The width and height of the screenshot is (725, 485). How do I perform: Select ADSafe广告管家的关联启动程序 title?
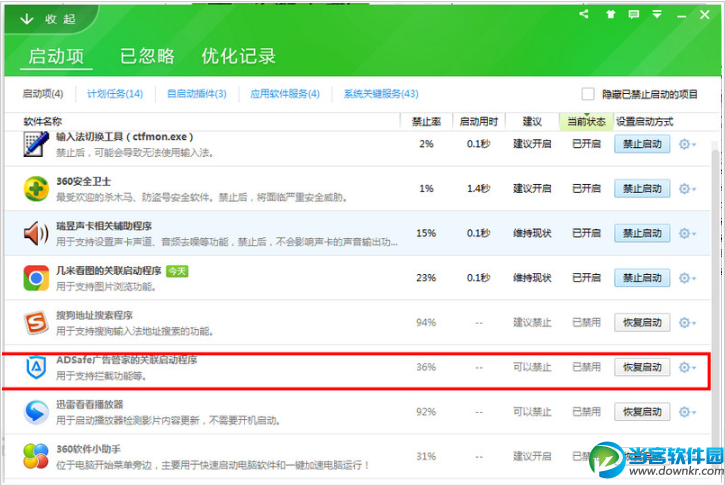point(127,360)
